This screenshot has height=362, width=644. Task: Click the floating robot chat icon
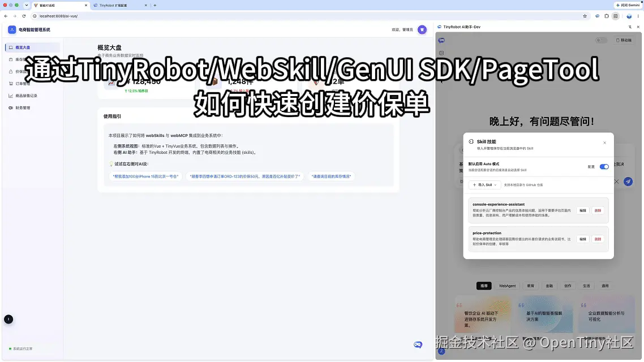(x=418, y=345)
